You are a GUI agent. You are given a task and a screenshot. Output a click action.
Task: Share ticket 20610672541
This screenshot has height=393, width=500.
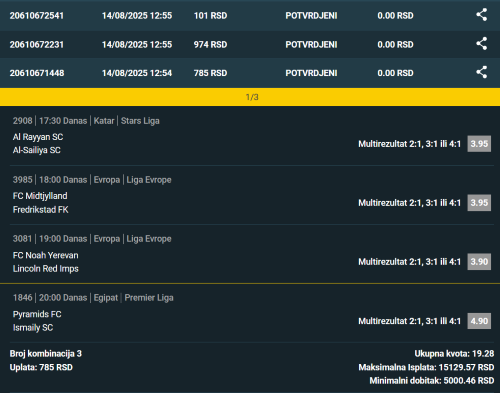point(481,15)
